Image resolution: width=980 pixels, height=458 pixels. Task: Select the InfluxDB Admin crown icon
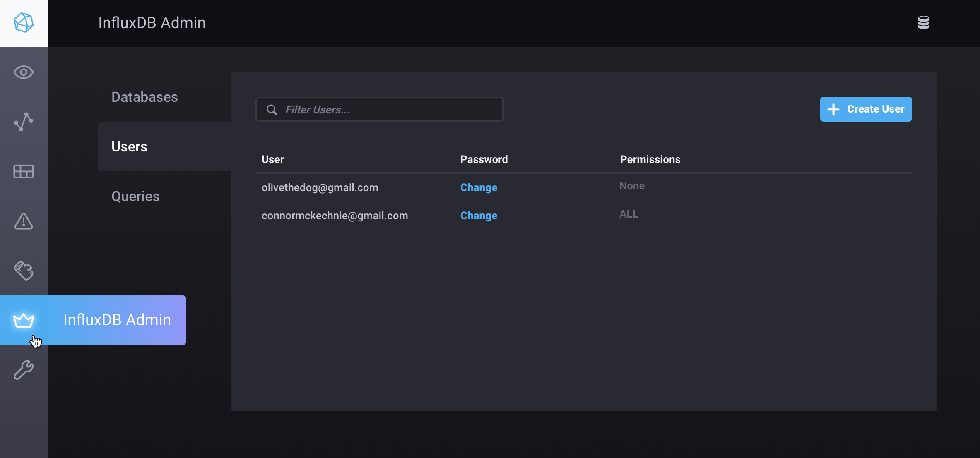pyautogui.click(x=24, y=320)
